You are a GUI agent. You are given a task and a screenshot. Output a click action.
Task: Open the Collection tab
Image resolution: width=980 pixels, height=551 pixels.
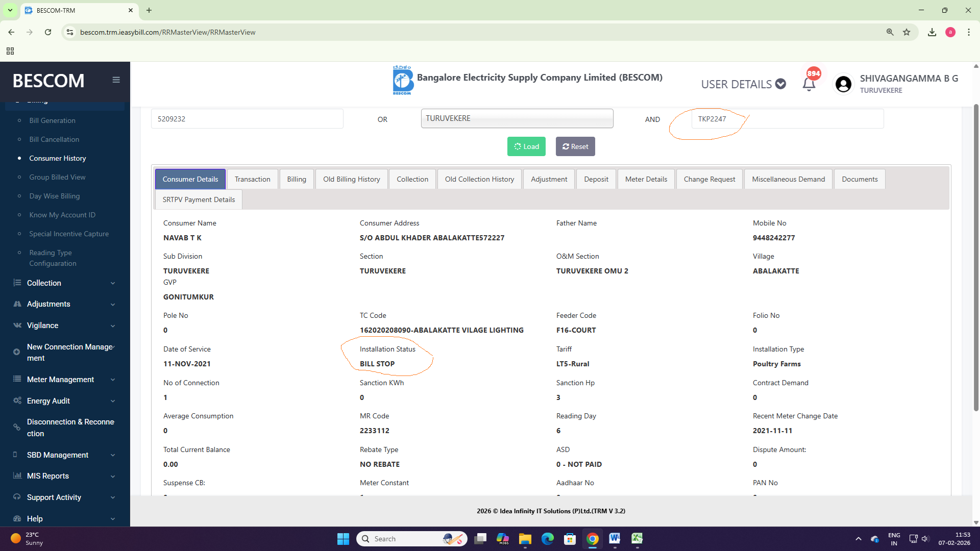pyautogui.click(x=412, y=179)
